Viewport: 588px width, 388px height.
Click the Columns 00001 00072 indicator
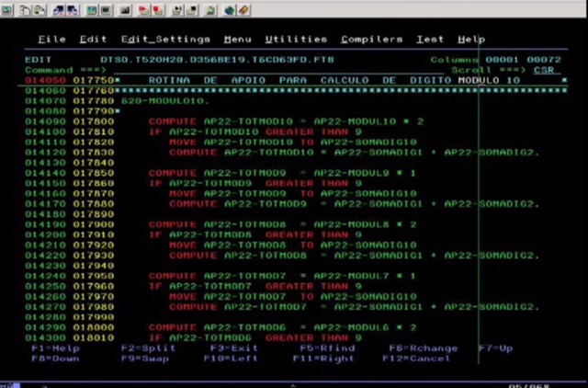(x=496, y=60)
